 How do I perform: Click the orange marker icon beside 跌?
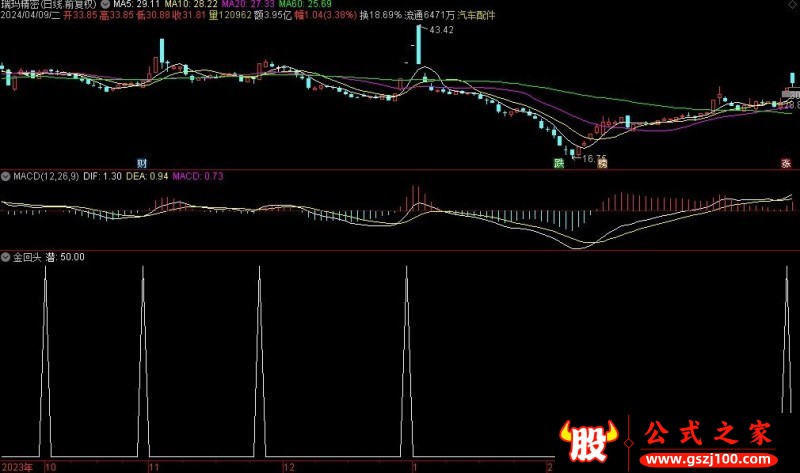603,163
